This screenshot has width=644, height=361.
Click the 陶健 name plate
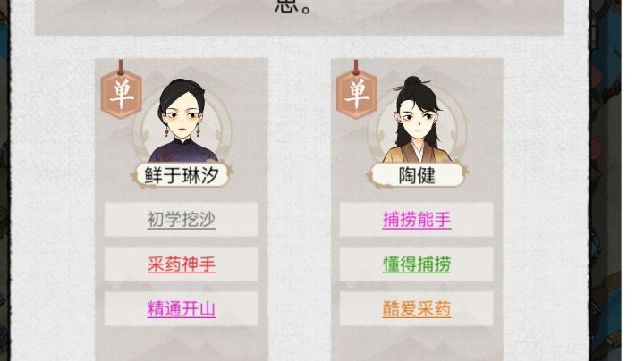(x=417, y=175)
